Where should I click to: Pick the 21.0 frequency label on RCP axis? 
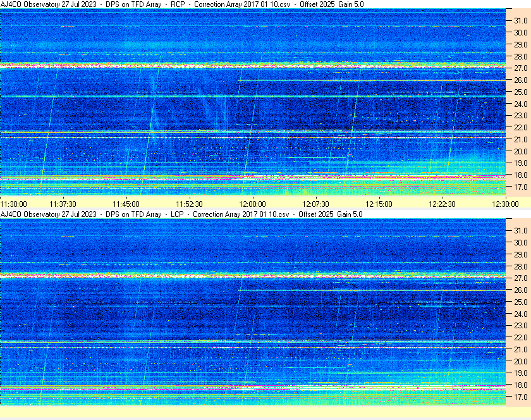pyautogui.click(x=521, y=140)
